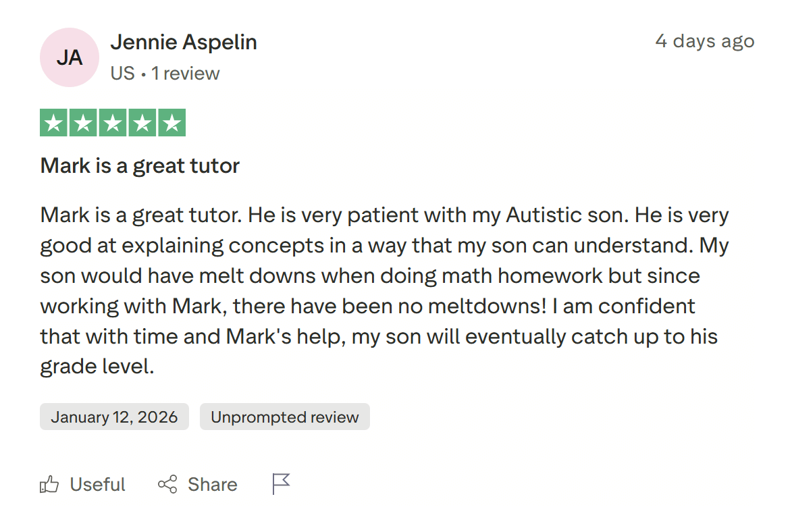Click the thumbs-up Useful icon

(x=51, y=484)
